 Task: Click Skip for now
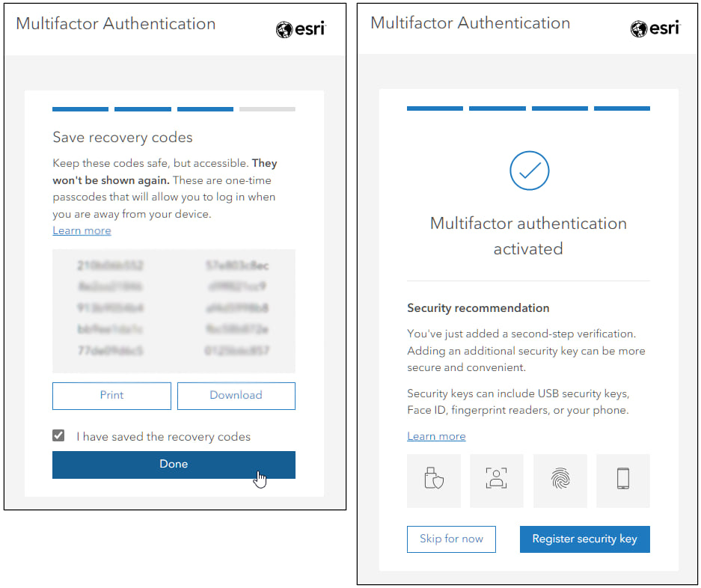pos(451,539)
